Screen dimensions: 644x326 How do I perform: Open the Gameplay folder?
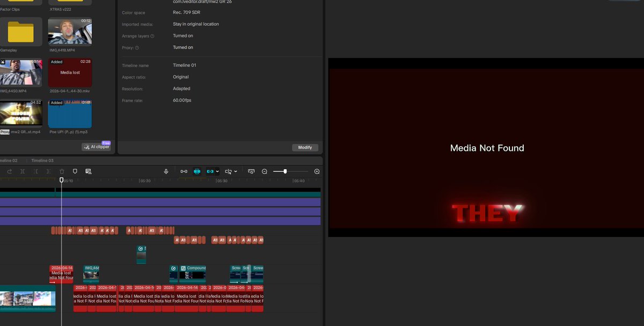pos(21,32)
